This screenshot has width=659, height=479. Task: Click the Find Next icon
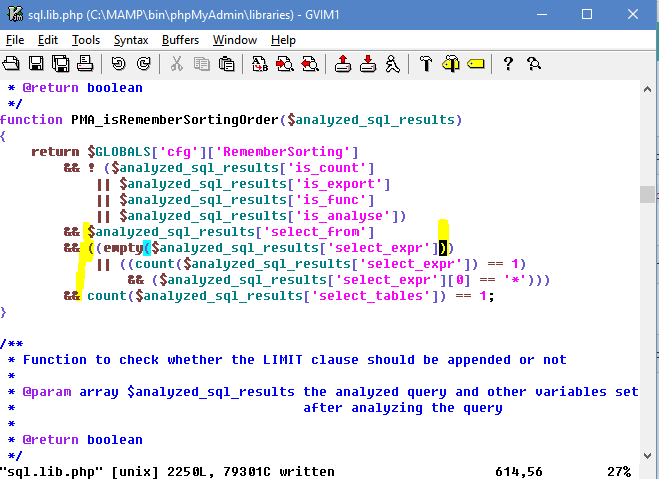[285, 64]
